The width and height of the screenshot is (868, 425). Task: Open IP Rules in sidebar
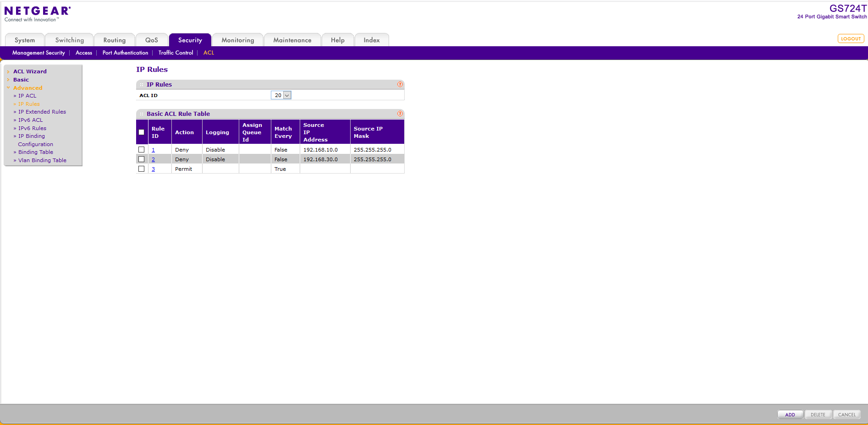29,104
